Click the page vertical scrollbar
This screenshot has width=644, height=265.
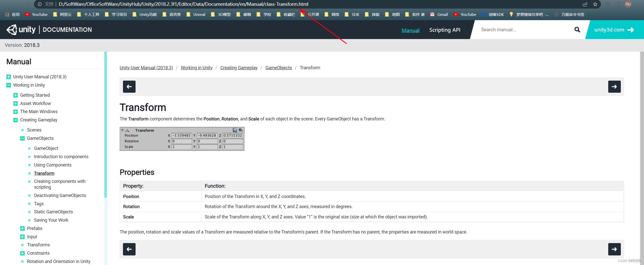(x=642, y=158)
